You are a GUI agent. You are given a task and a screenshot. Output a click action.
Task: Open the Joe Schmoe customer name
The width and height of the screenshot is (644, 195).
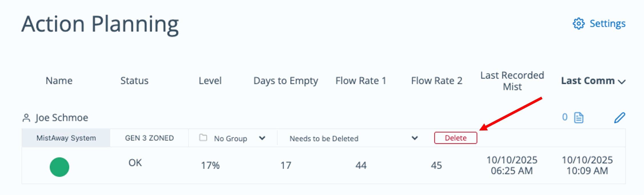(62, 118)
